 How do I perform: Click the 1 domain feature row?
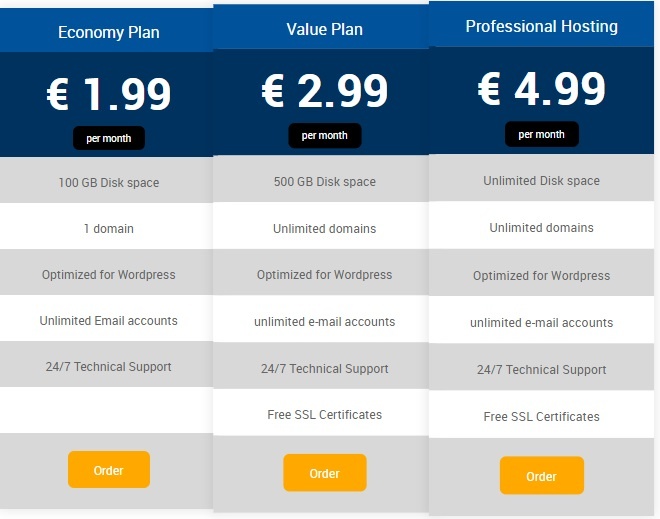tap(106, 228)
